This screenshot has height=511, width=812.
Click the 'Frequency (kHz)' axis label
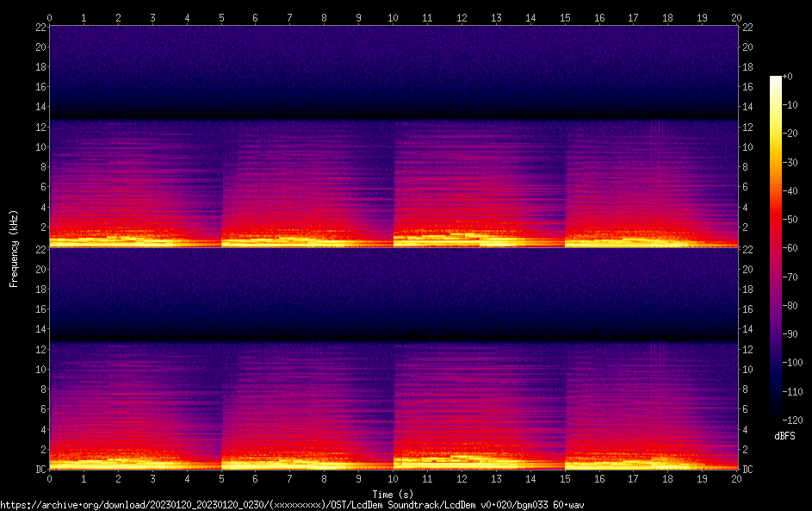(x=14, y=247)
